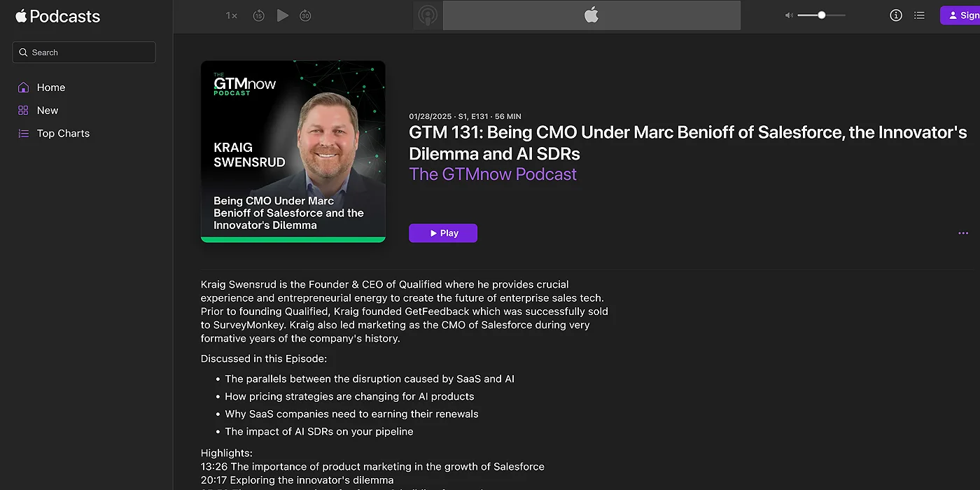The height and width of the screenshot is (490, 980).
Task: Mute the volume speaker icon
Action: pos(789,15)
